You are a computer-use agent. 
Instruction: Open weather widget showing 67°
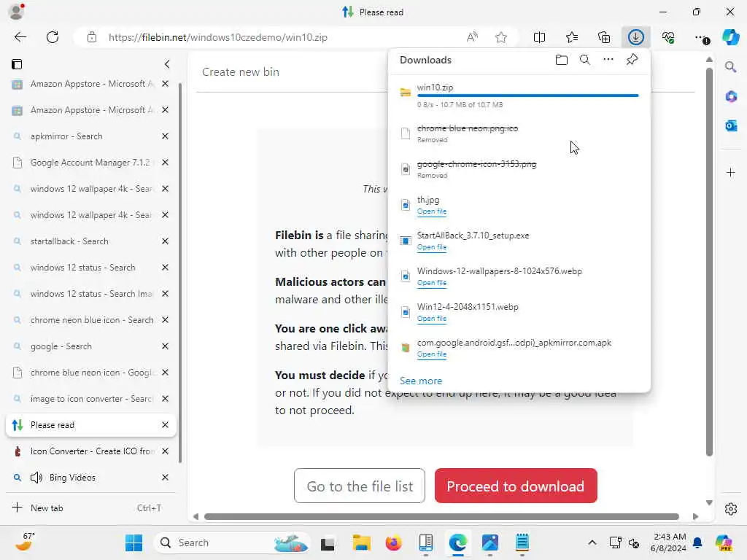tap(24, 542)
